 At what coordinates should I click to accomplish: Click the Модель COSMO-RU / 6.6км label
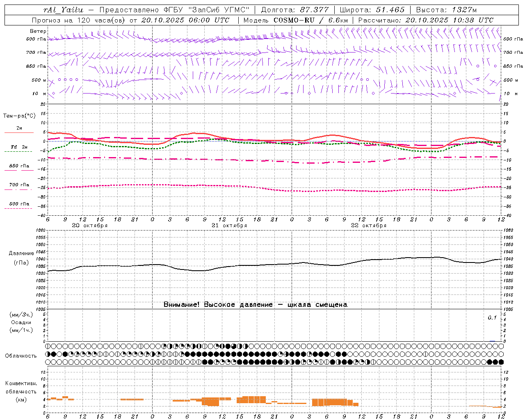click(x=295, y=20)
